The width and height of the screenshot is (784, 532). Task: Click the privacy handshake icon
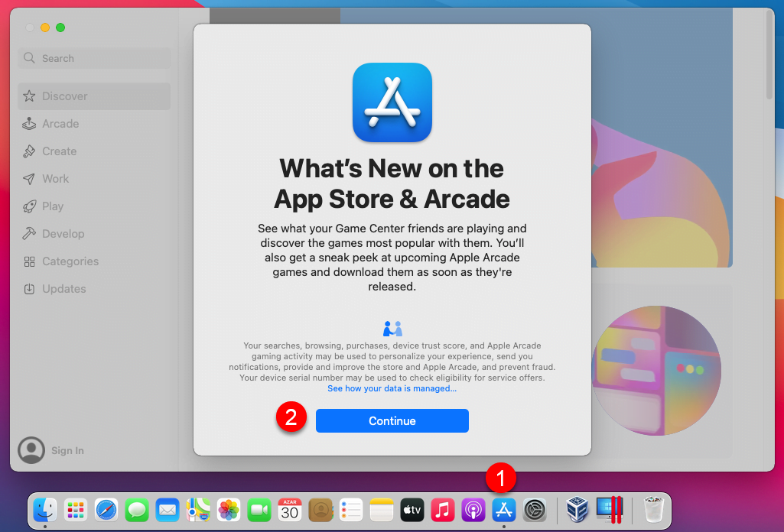click(x=392, y=329)
